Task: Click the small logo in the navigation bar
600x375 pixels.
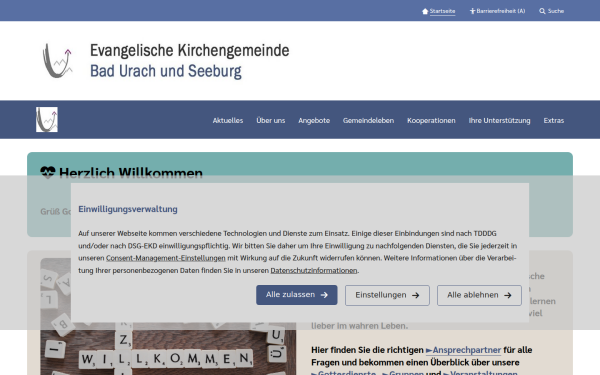Action: pos(47,119)
